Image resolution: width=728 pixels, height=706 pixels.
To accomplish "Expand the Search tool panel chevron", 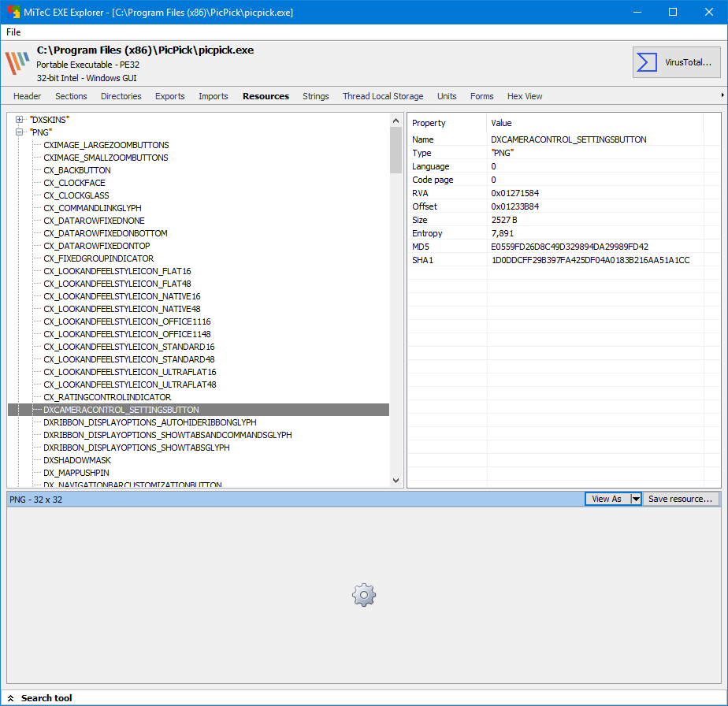I will click(11, 698).
